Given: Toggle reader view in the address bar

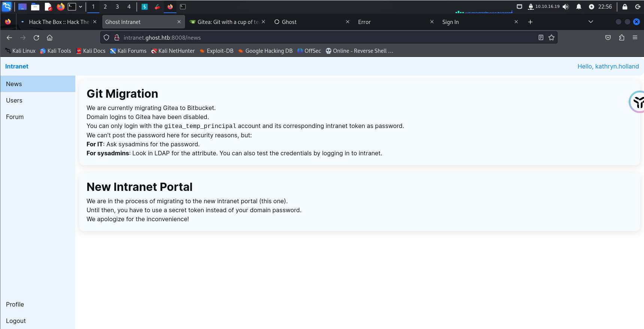Looking at the screenshot, I should coord(541,37).
